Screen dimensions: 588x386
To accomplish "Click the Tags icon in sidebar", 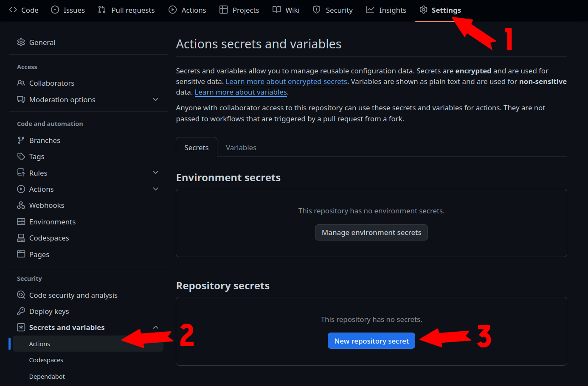I will click(x=21, y=157).
